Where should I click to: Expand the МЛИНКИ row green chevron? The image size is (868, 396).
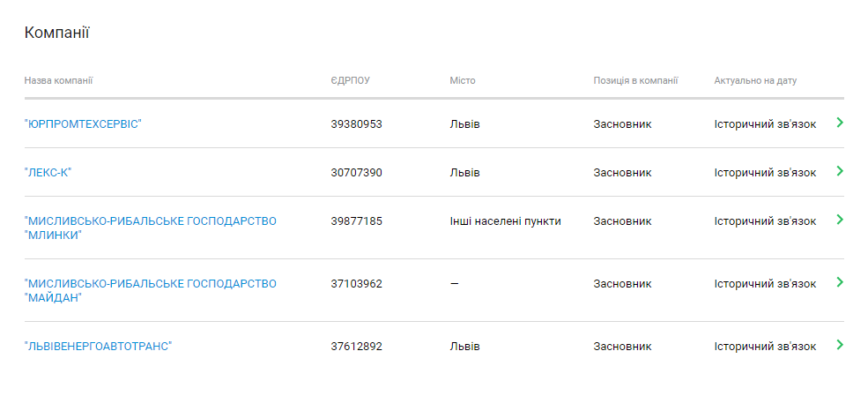[840, 220]
